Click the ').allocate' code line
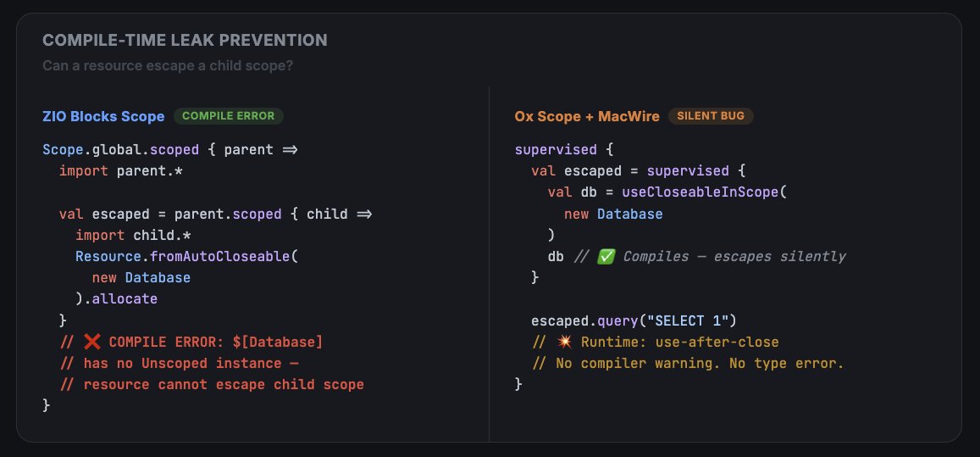Image resolution: width=980 pixels, height=457 pixels. coord(116,299)
